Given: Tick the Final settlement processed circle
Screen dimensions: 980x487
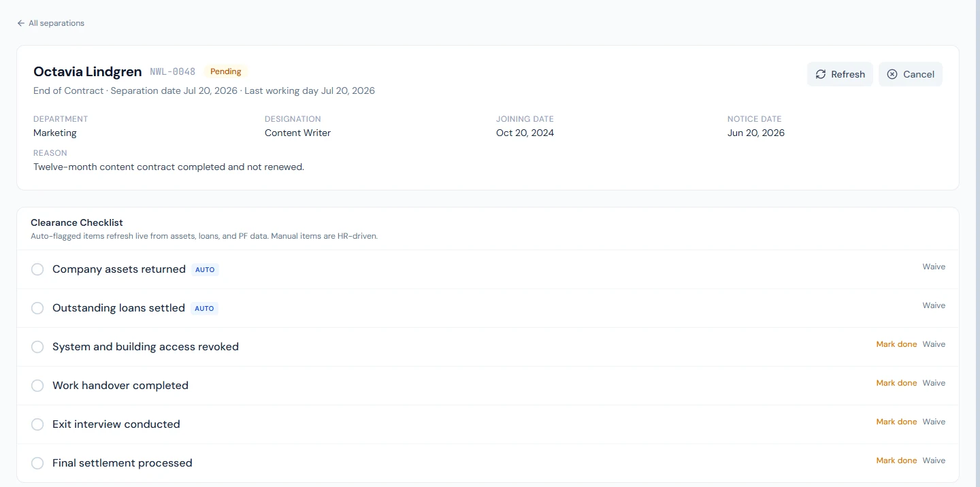Looking at the screenshot, I should point(37,463).
